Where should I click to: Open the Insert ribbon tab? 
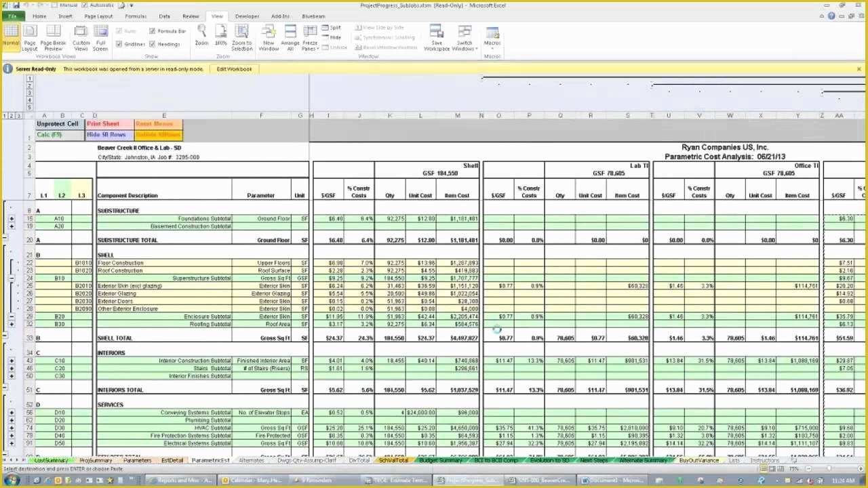(65, 16)
